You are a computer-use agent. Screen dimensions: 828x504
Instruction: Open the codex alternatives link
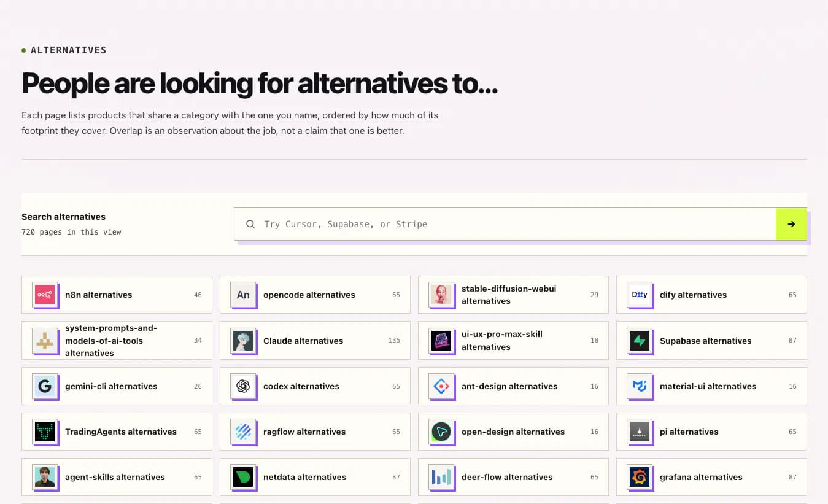click(315, 386)
